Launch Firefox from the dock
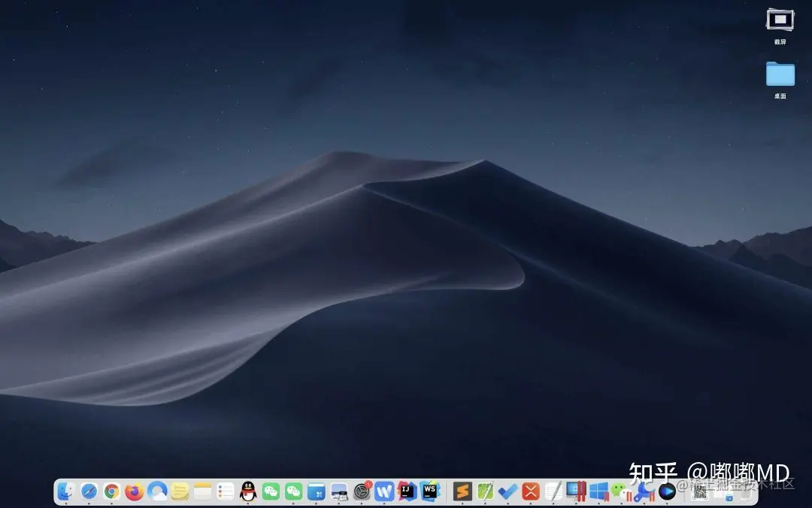This screenshot has width=812, height=508. (134, 491)
